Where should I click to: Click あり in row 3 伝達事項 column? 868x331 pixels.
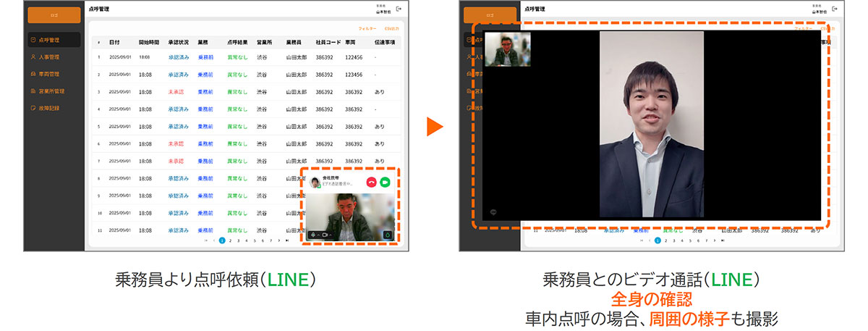pos(379,92)
